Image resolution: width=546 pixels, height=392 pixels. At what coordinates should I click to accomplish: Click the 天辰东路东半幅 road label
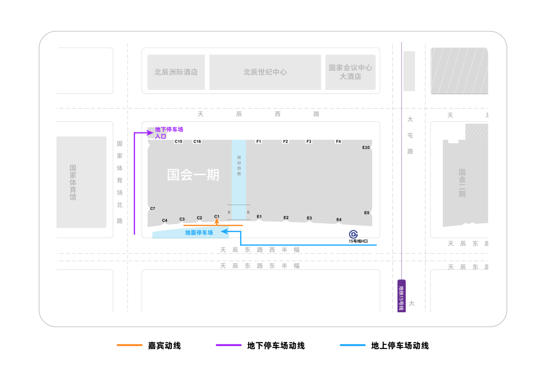tap(260, 266)
